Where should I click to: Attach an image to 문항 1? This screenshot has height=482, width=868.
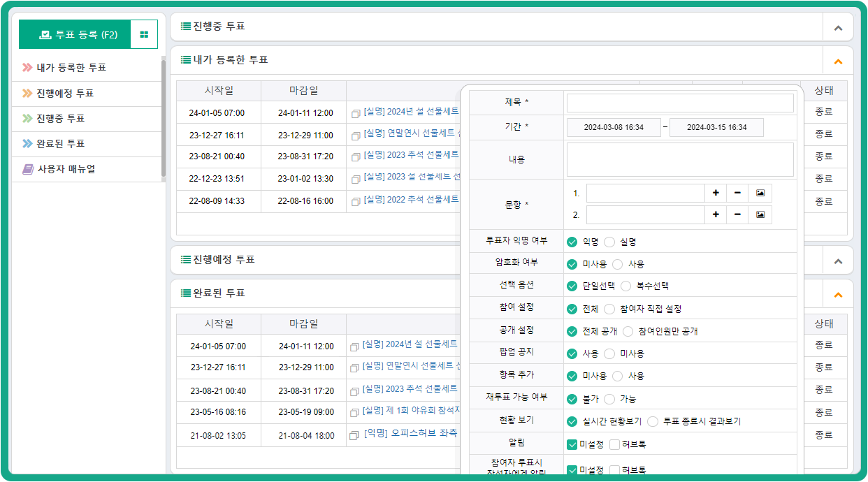(x=760, y=193)
